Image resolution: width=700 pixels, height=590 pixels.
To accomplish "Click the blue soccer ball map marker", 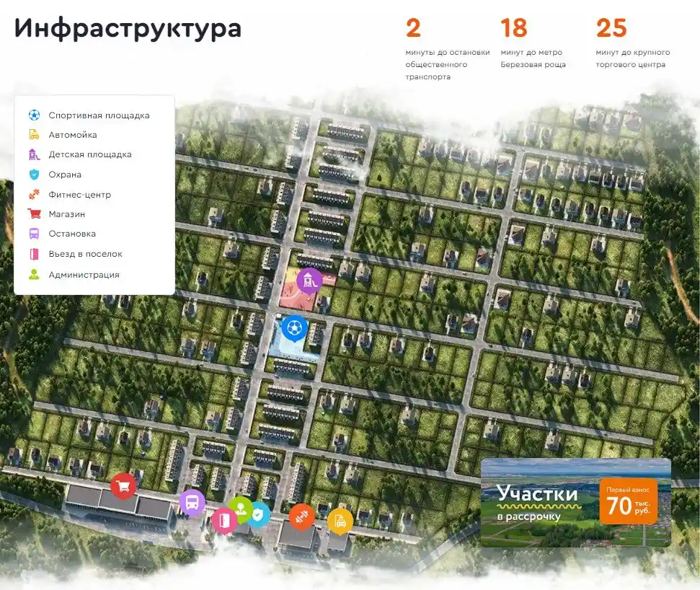I will [293, 329].
